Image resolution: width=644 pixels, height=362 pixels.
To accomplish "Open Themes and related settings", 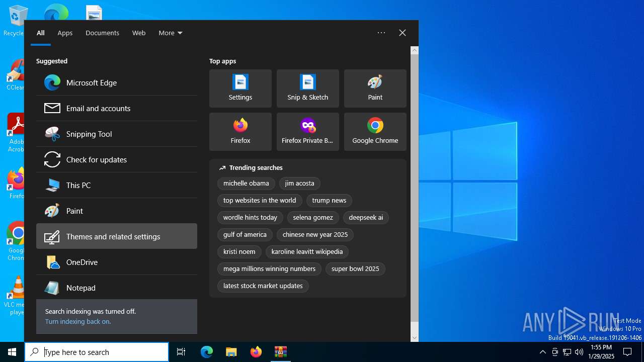I will 117,236.
